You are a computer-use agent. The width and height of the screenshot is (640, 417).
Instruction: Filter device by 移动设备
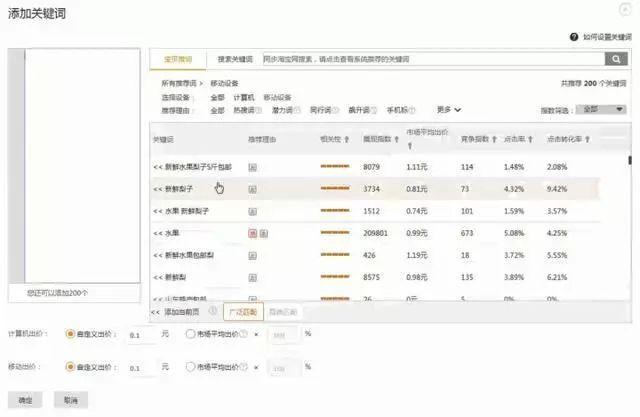coord(277,98)
